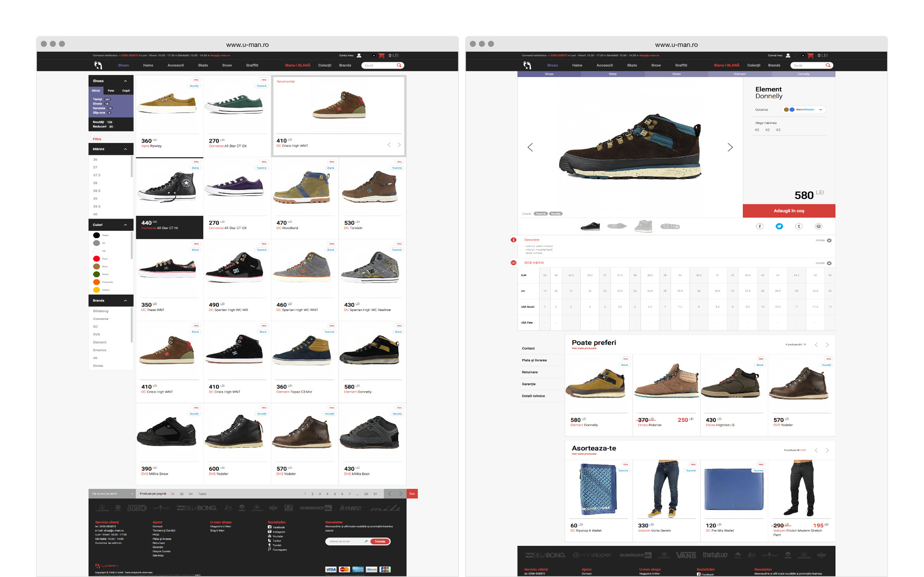Viewport: 924px width, 577px height.
Task: Collapse the Mărimi filter panel
Action: (125, 149)
